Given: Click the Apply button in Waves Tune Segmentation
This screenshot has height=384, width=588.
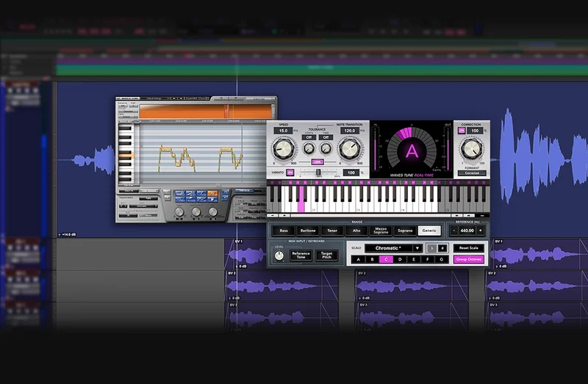Looking at the screenshot, I should [148, 198].
